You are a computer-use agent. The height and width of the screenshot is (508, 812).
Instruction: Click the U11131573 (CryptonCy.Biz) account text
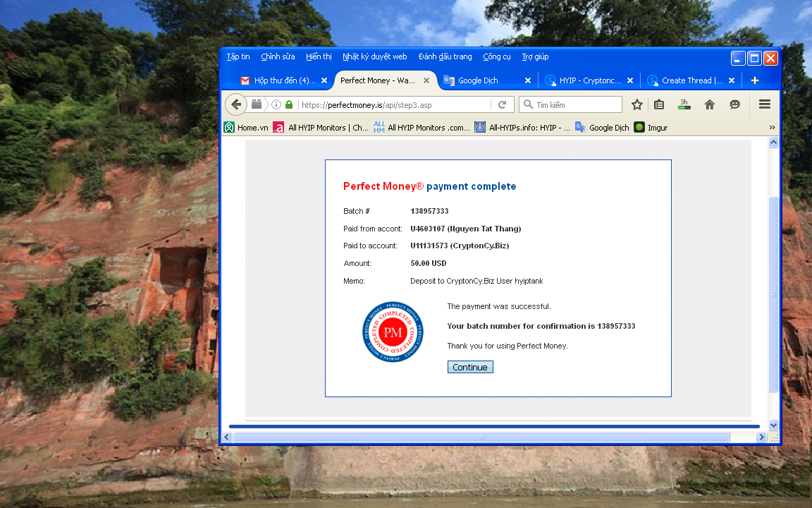tap(460, 246)
